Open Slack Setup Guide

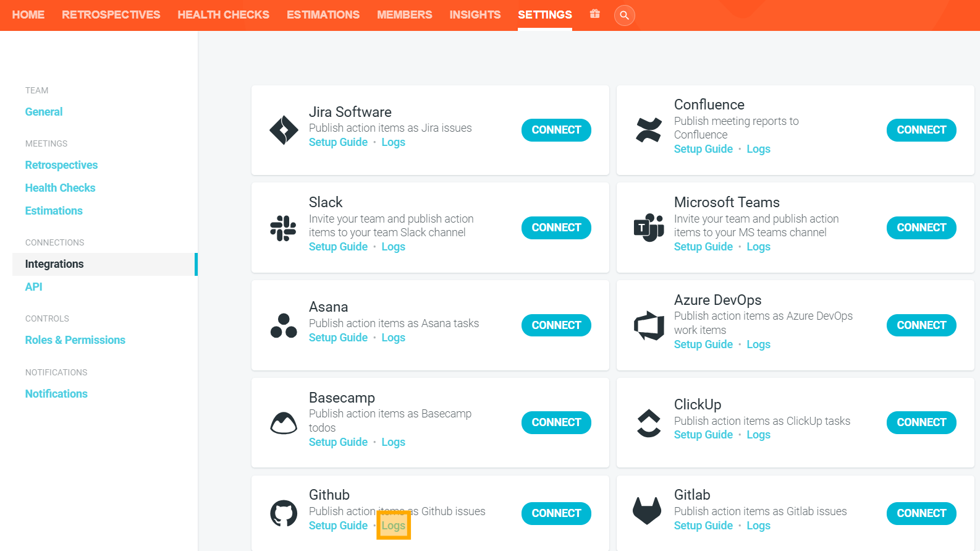tap(338, 247)
